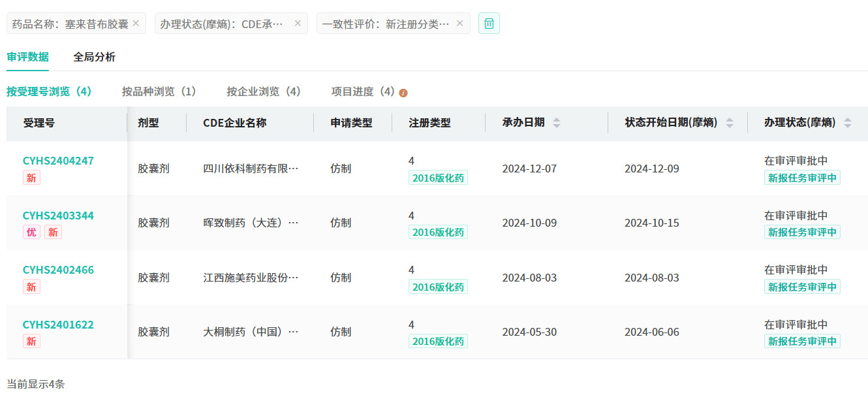Click 新报任务审评中 tag in CYHS2404247 row
Screen dimensions: 868x405
pos(802,178)
